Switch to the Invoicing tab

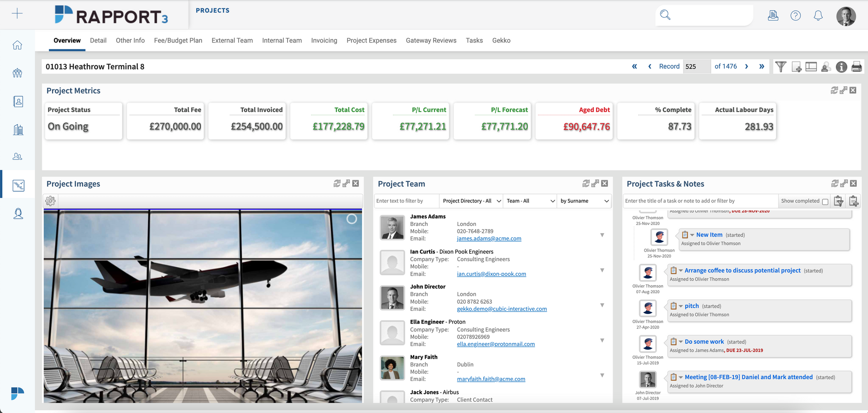coord(324,40)
